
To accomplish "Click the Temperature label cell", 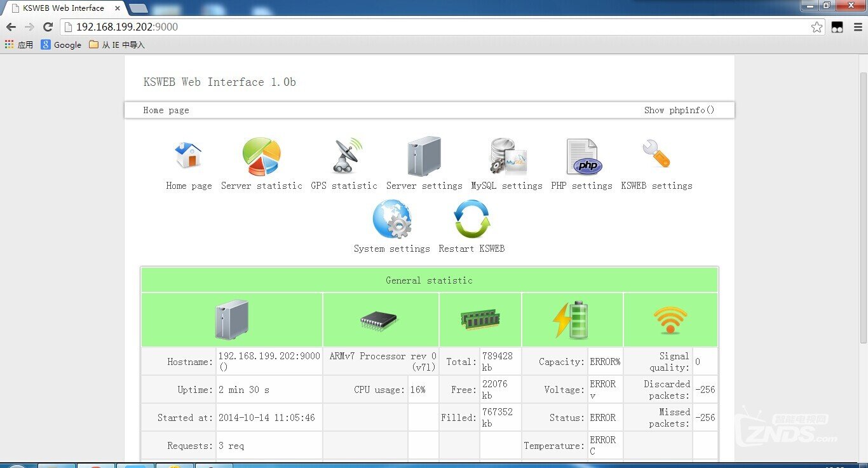I will click(x=555, y=445).
